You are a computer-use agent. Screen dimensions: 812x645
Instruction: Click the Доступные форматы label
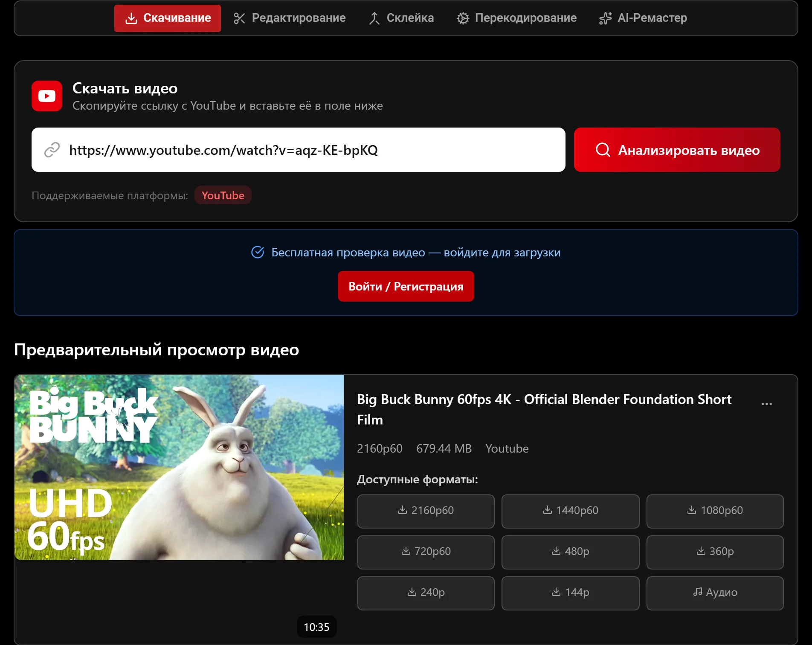coord(418,479)
